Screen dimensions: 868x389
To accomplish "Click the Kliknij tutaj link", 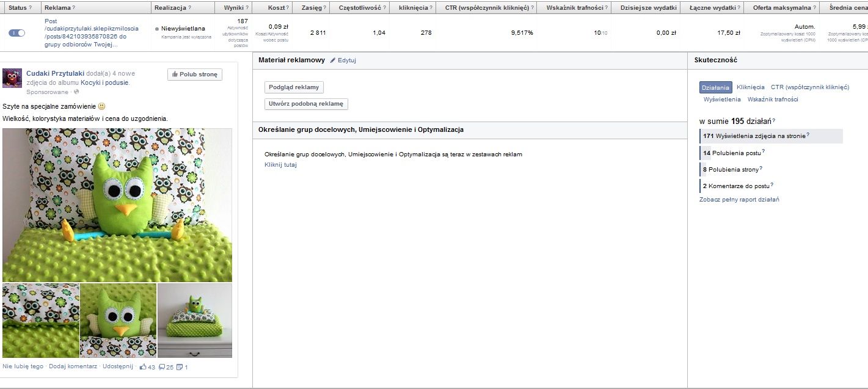I will [280, 165].
